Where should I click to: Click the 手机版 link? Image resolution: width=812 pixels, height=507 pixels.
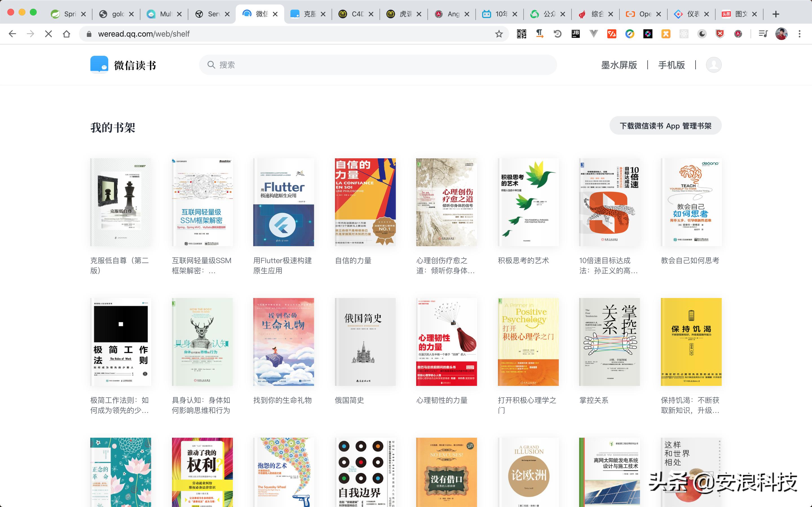[x=671, y=65]
